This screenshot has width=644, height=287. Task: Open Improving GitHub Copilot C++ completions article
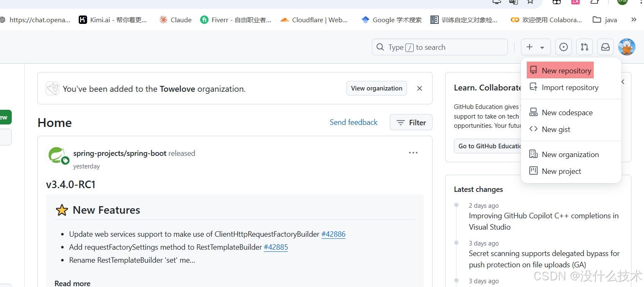544,221
